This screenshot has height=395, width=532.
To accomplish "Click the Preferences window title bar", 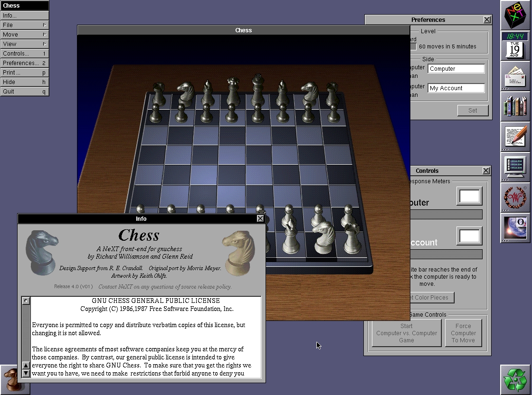I will 428,19.
